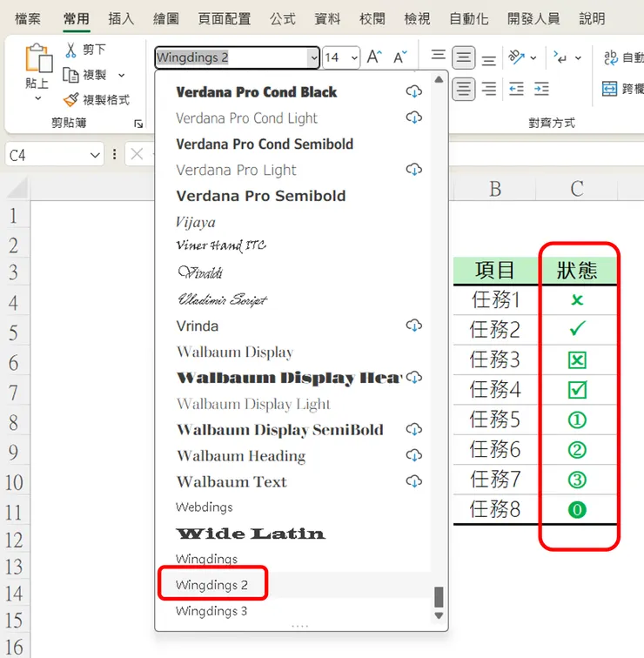Switch to the 資料 (Data) tab

327,19
